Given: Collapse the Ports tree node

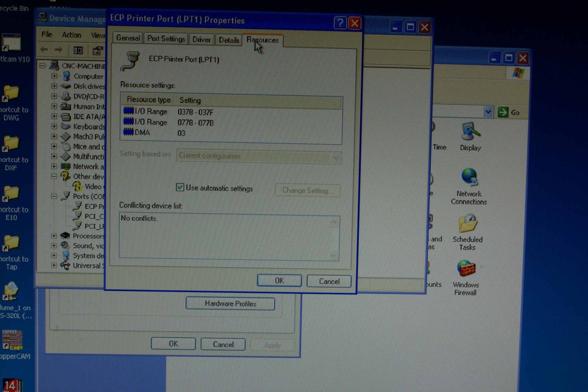Looking at the screenshot, I should click(54, 196).
